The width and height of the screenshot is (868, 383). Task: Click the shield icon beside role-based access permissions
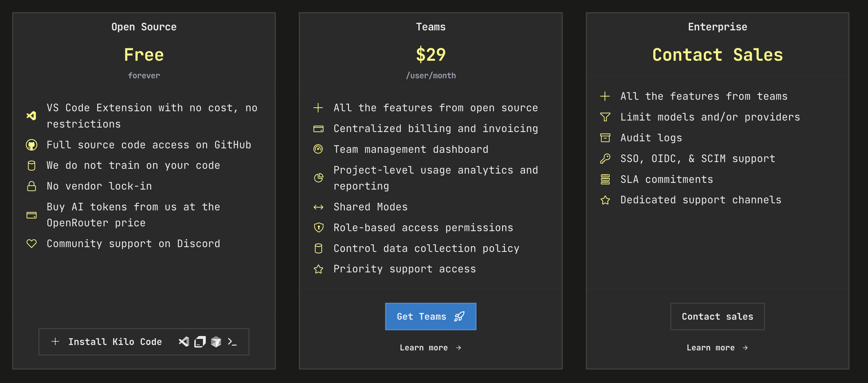click(318, 228)
